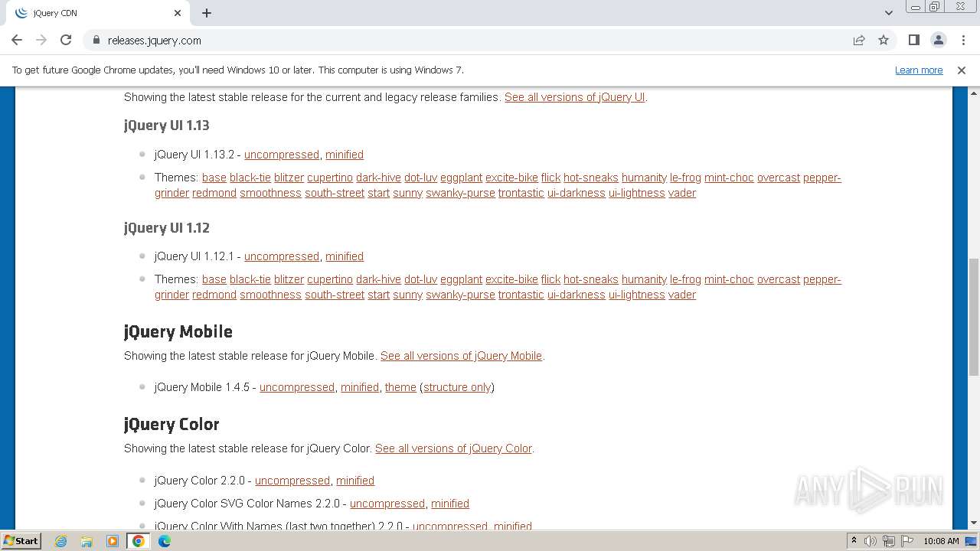
Task: Click the scrollbar down arrow
Action: 973,523
